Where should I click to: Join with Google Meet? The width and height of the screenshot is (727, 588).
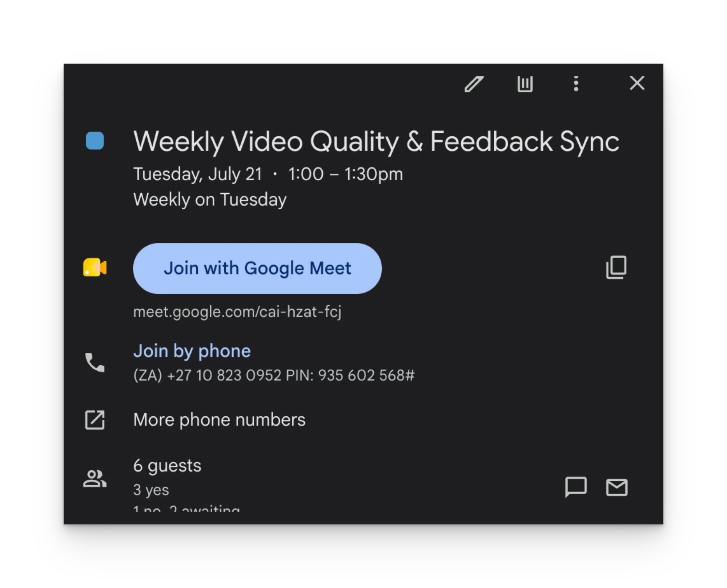coord(257,269)
